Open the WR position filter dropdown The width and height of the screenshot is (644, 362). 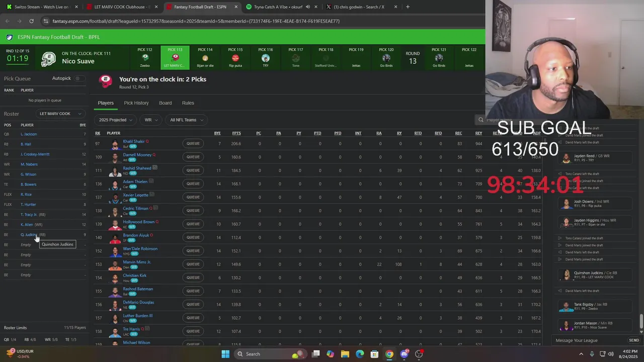pyautogui.click(x=151, y=120)
